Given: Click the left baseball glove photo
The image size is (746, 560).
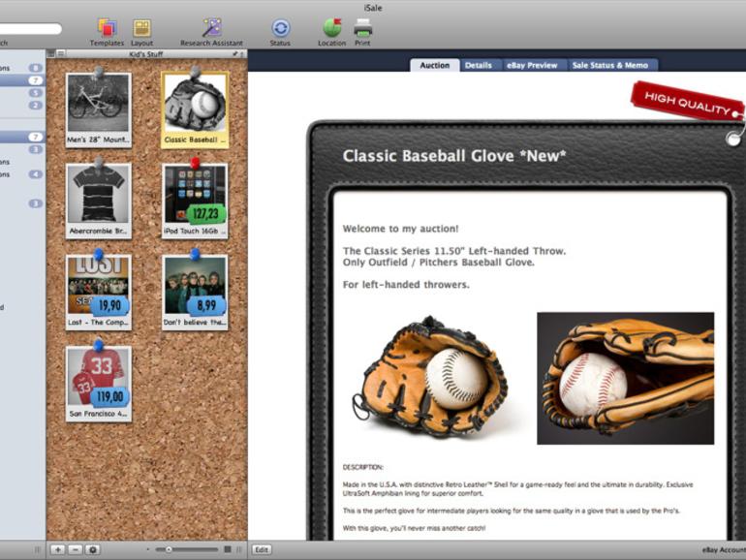Looking at the screenshot, I should coord(429,376).
